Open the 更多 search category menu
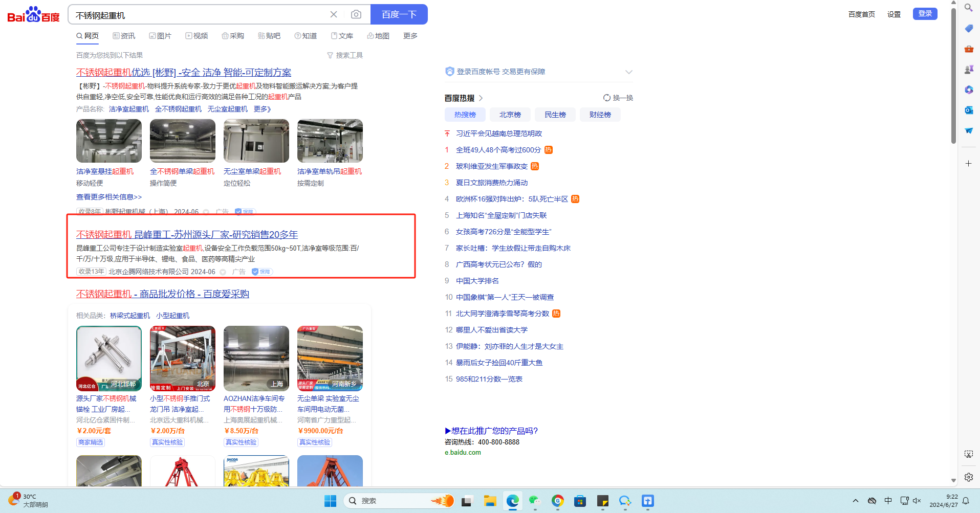 tap(410, 36)
